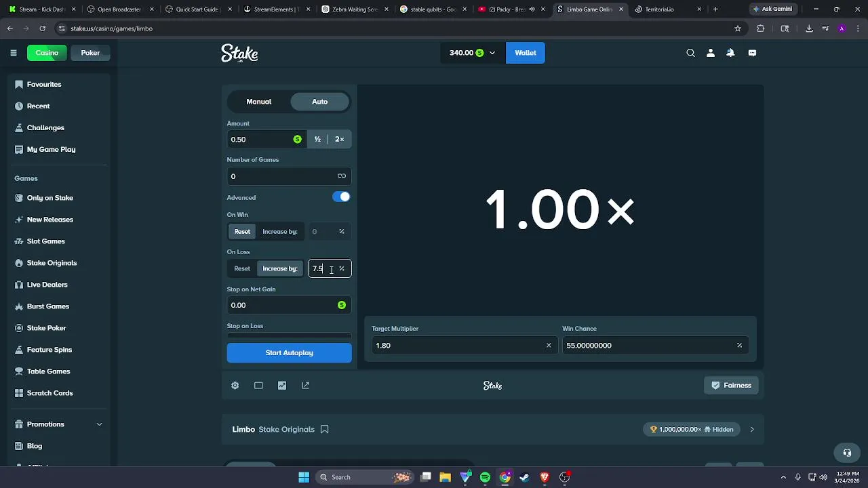Screen dimensions: 868x488
Task: Click the Stake logo
Action: 239,54
